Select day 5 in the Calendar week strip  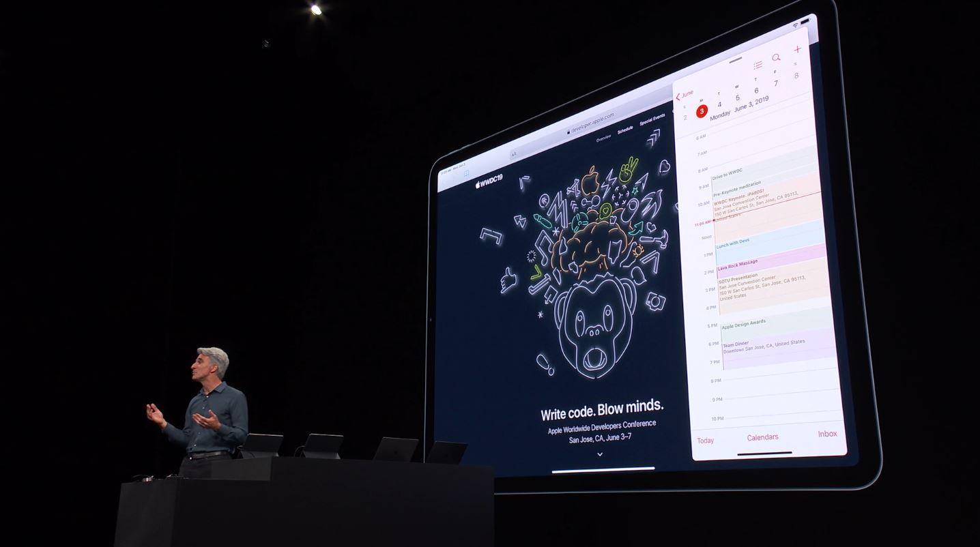click(x=738, y=98)
